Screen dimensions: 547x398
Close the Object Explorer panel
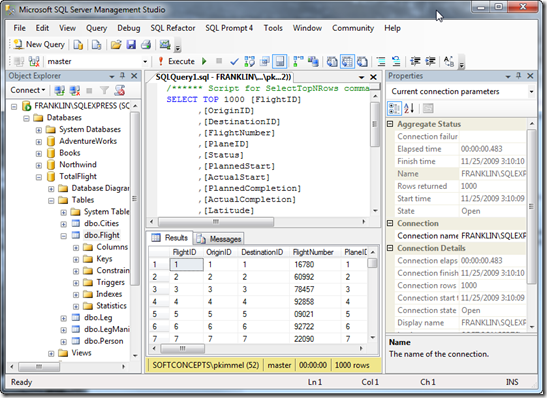pos(134,76)
